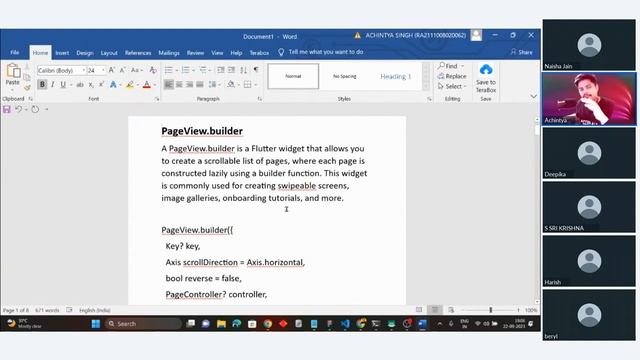This screenshot has width=640, height=360.
Task: Apply Bold formatting
Action: 42,84
